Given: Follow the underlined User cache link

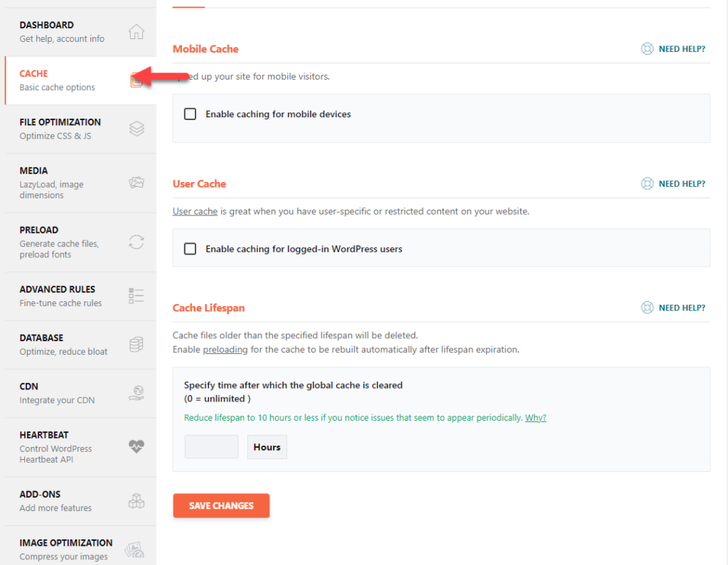Looking at the screenshot, I should (195, 211).
